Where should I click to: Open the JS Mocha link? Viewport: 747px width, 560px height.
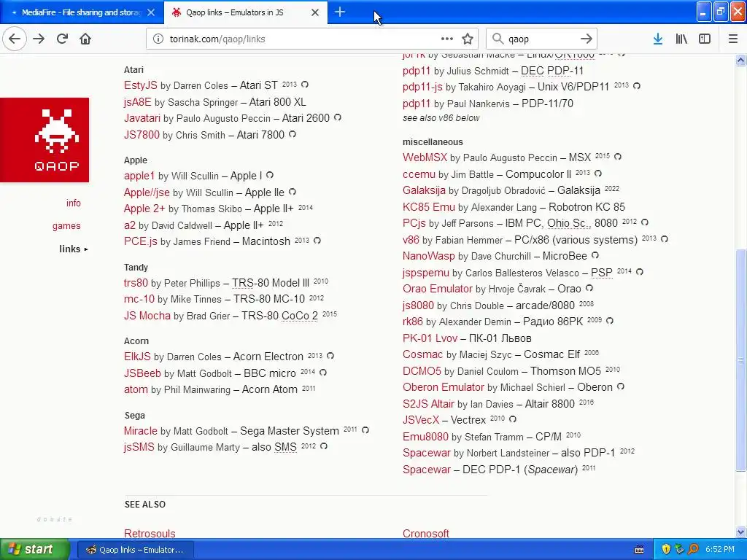pos(147,316)
